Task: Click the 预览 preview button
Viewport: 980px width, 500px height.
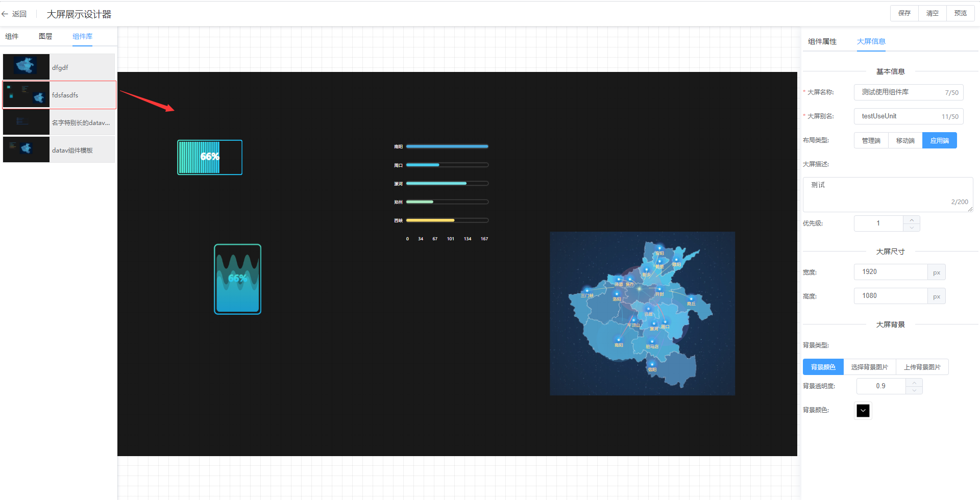Action: [x=961, y=13]
